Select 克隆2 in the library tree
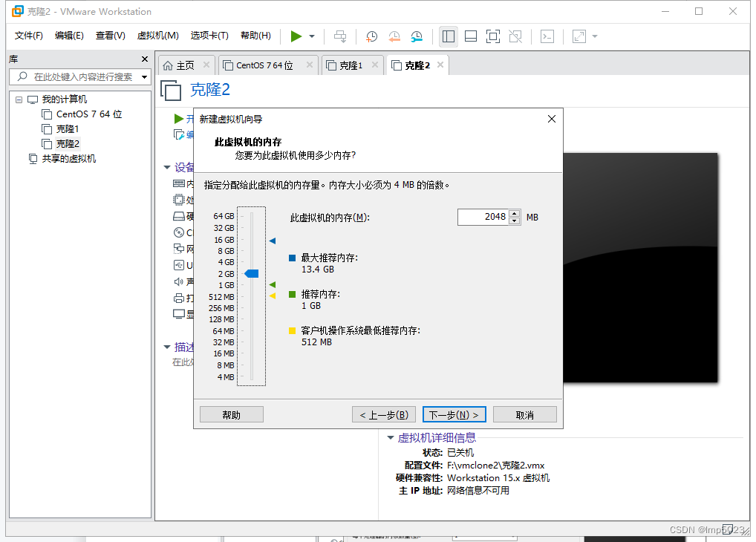The width and height of the screenshot is (756, 542). click(60, 144)
